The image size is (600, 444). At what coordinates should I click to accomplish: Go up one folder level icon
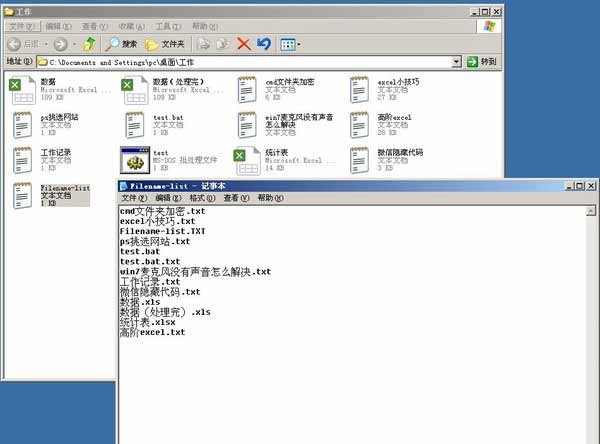(89, 44)
